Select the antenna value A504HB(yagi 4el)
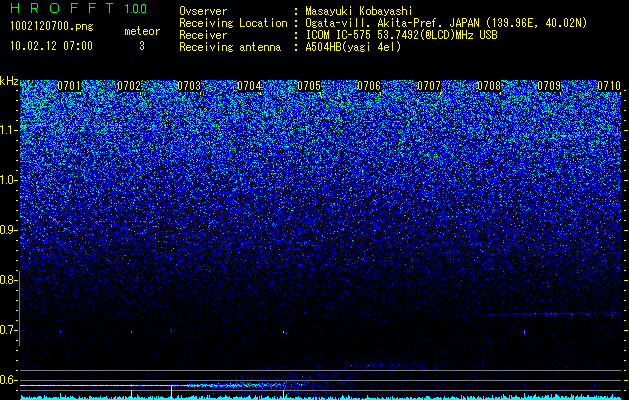Screen dimensions: 629x400 click(x=353, y=47)
